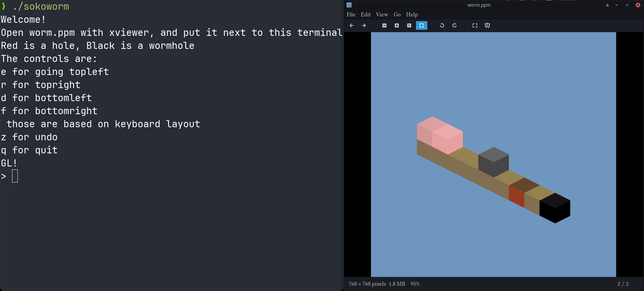
Task: Open the File menu
Action: (x=351, y=14)
